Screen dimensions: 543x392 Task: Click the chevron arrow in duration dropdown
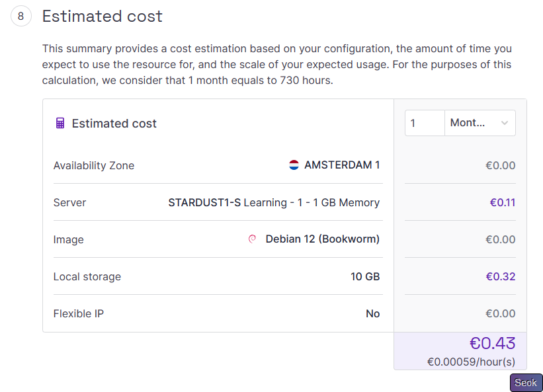505,123
